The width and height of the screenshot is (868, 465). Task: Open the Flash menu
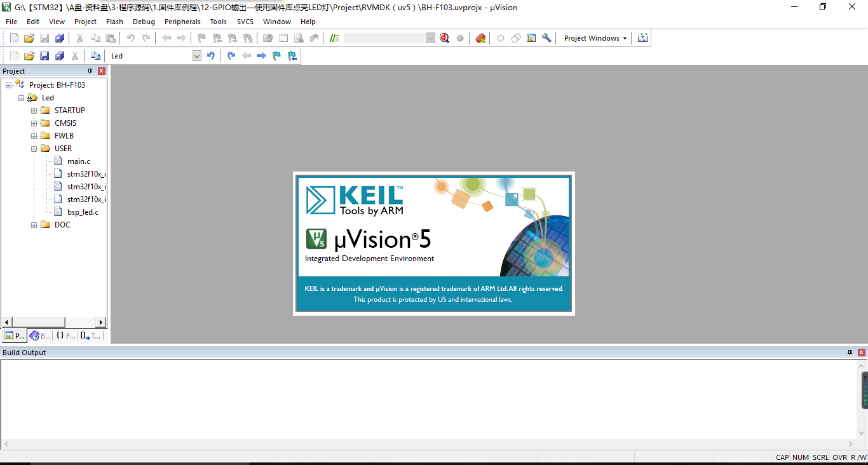114,22
